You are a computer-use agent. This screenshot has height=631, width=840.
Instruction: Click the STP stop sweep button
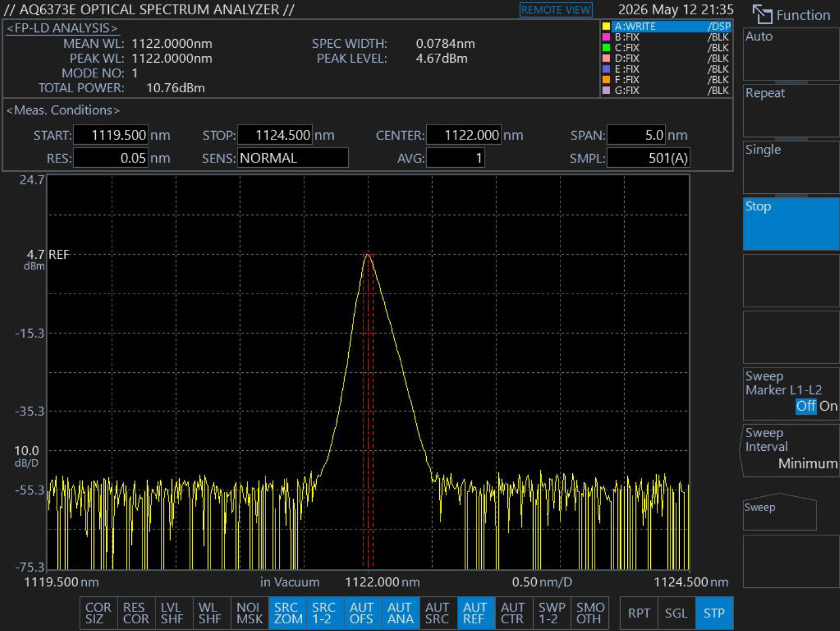714,613
